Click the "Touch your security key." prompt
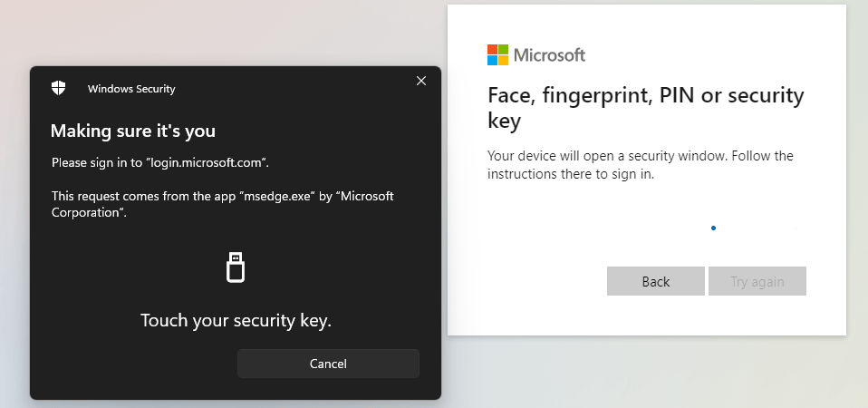 tap(236, 320)
